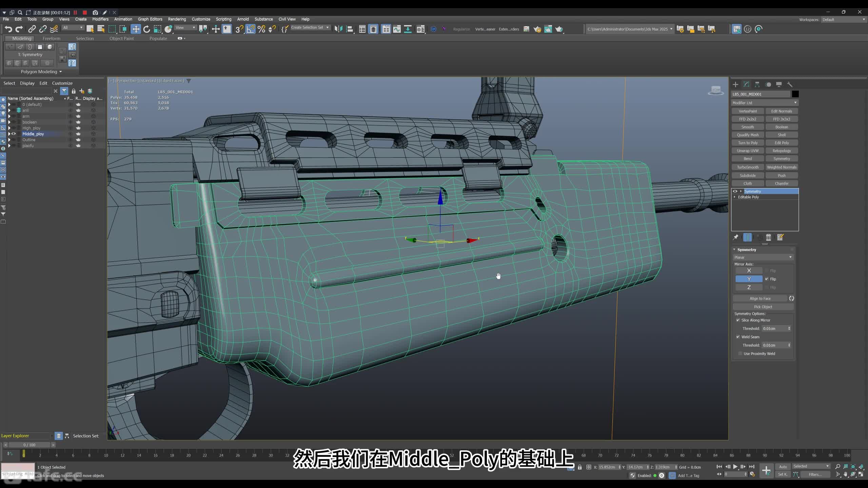Toggle Middle_ploy layer eye visibility

[x=14, y=134]
